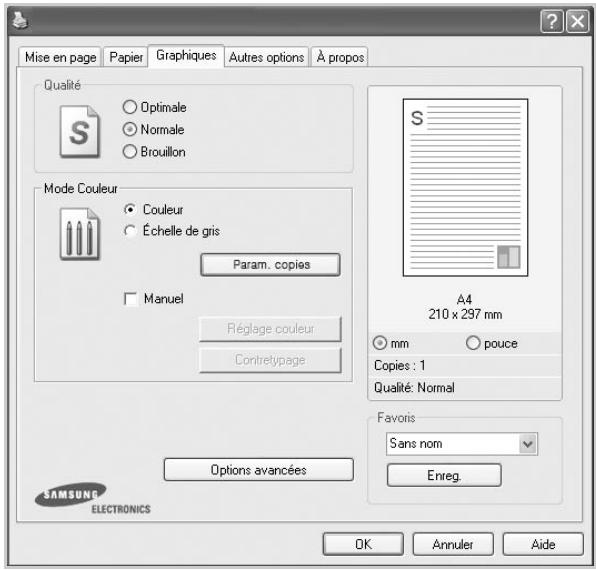Open Options avancées

click(x=259, y=470)
